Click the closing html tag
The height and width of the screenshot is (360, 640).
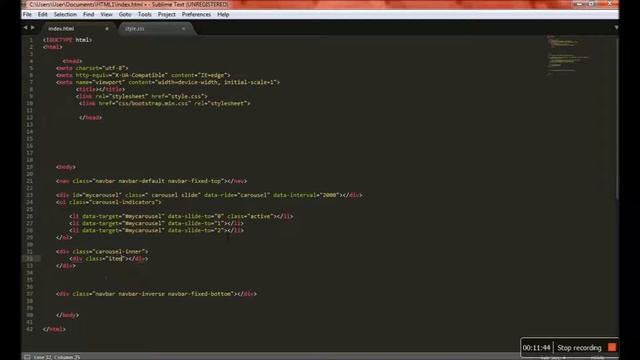click(54, 329)
